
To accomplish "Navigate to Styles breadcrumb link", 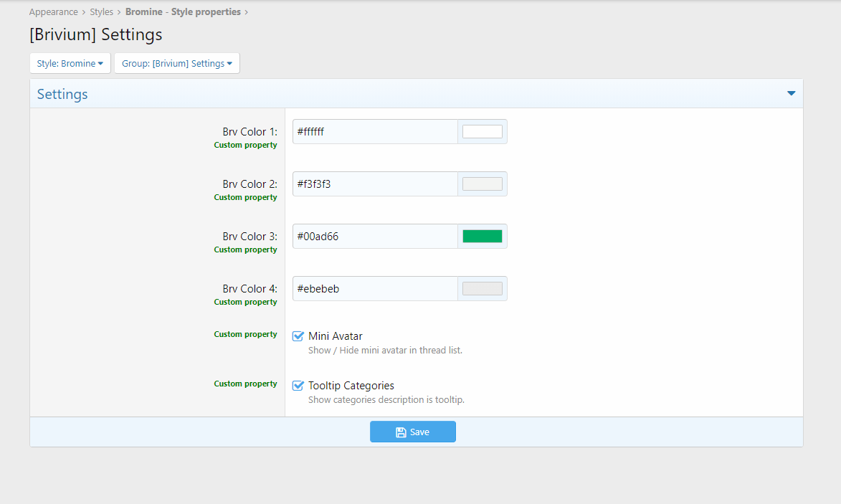I will pyautogui.click(x=101, y=12).
